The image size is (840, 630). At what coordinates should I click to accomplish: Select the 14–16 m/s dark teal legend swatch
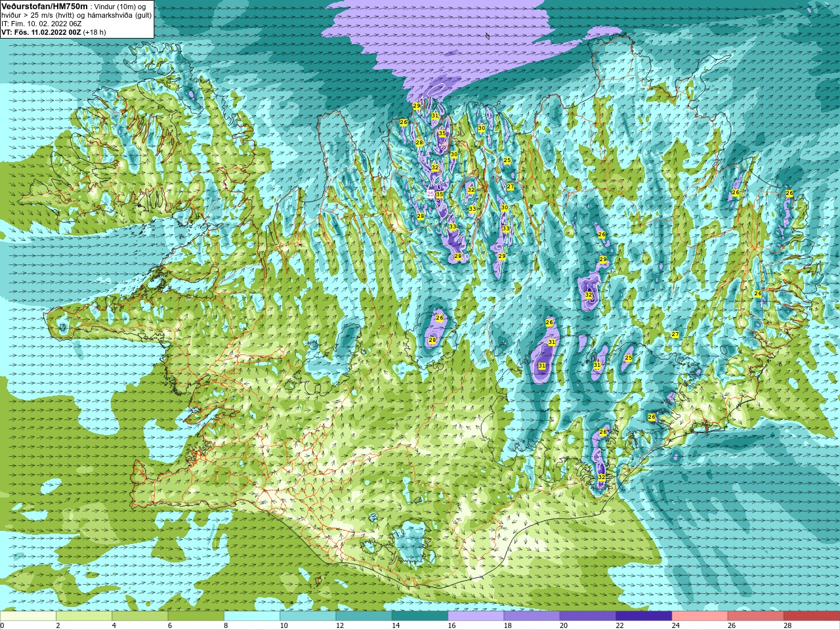click(420, 616)
